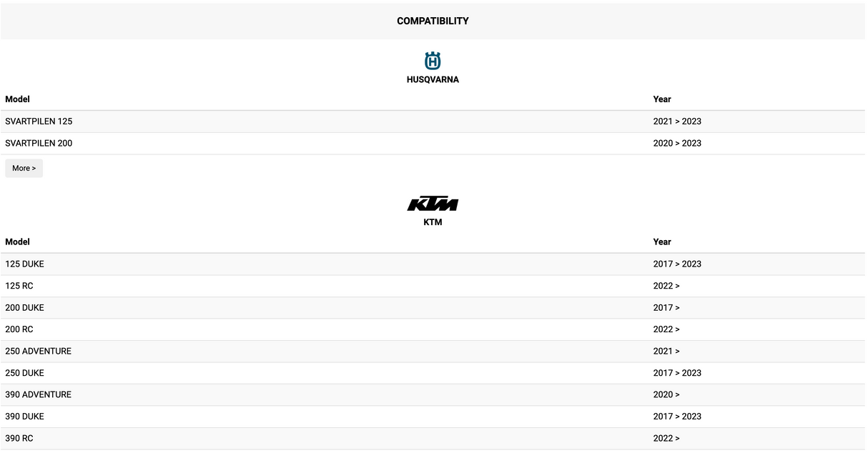Choose the 125 RC model row
The image size is (868, 453).
click(x=19, y=286)
